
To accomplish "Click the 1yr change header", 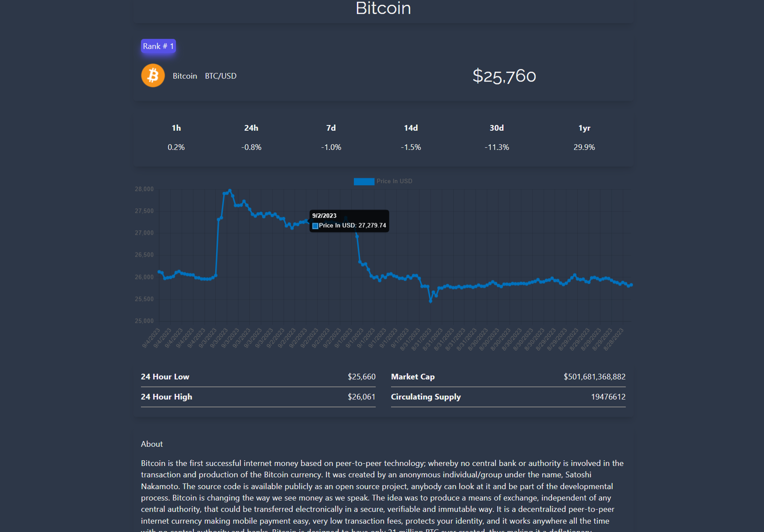I will click(x=584, y=128).
